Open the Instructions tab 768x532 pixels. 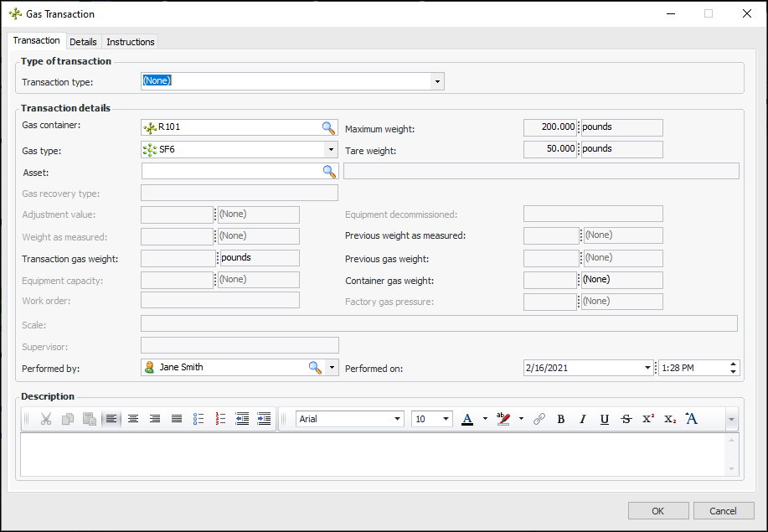pos(130,42)
